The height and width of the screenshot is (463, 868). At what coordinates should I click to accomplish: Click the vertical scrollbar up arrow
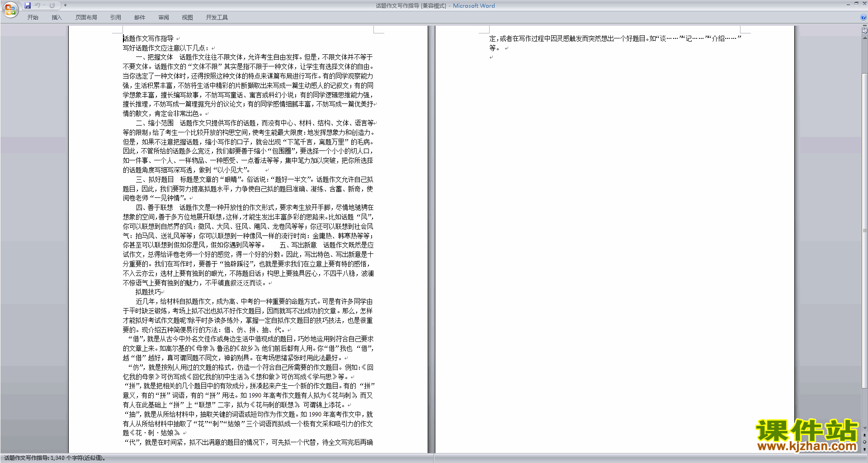pyautogui.click(x=864, y=37)
